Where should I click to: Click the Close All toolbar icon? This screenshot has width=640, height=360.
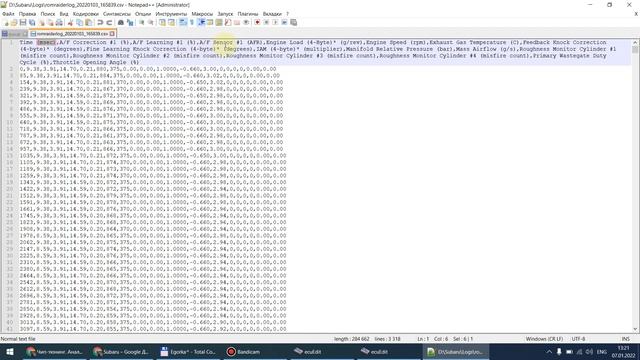point(50,22)
